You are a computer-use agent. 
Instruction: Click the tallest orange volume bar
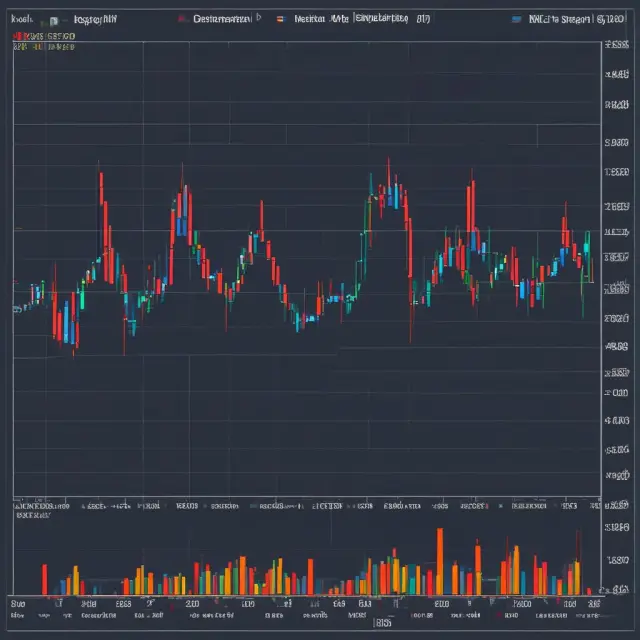tap(440, 561)
